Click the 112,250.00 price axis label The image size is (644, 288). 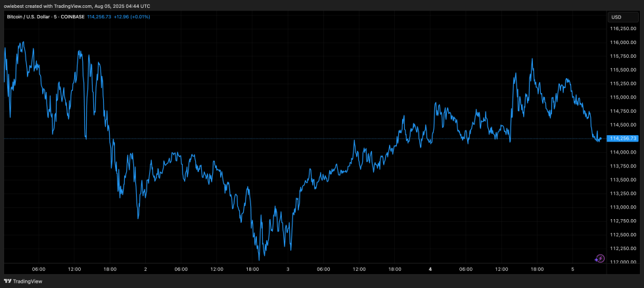pyautogui.click(x=623, y=248)
